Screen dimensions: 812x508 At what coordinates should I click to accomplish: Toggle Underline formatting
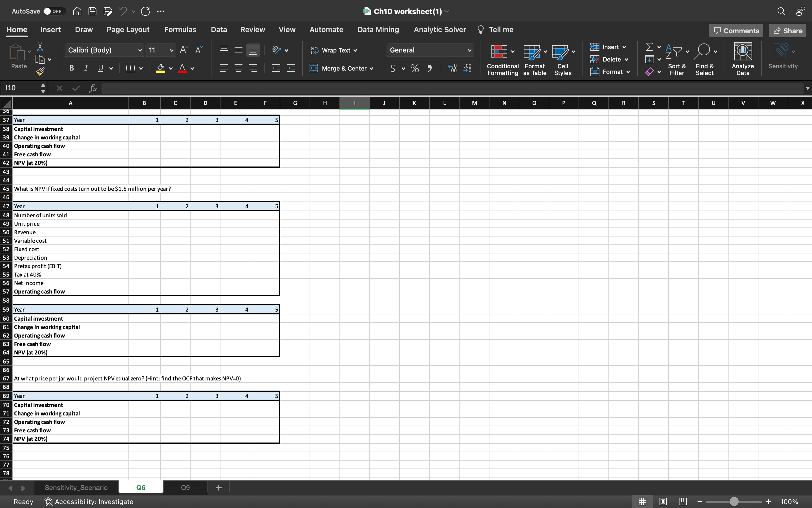100,68
